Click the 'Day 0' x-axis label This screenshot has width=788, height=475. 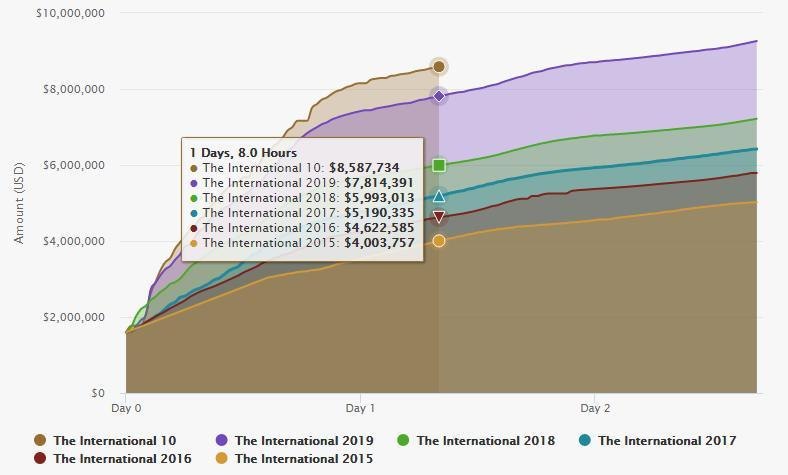(126, 408)
